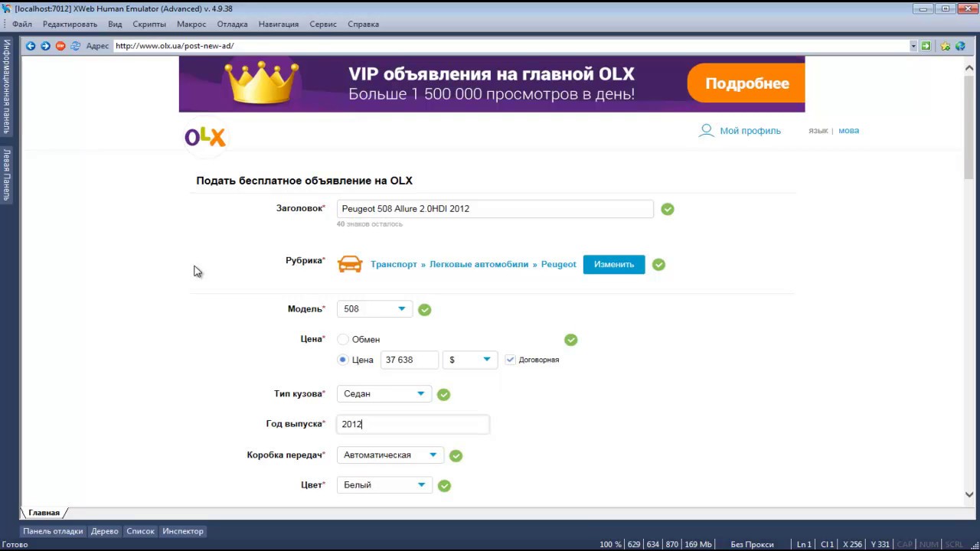
Task: Click the Подробнее banner button
Action: click(x=746, y=83)
